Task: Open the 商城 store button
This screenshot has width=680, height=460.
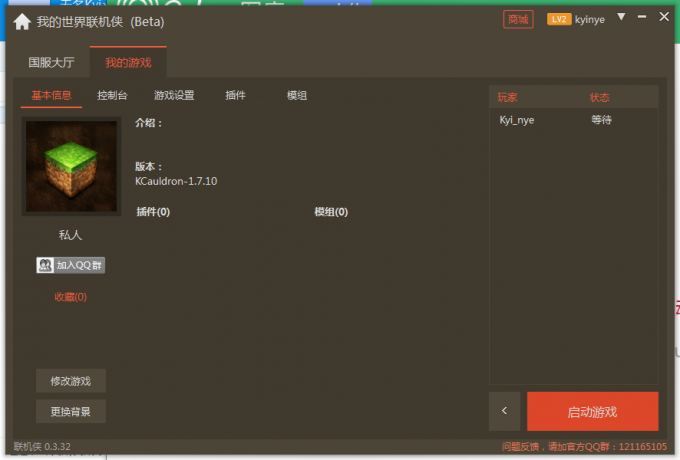Action: click(518, 20)
